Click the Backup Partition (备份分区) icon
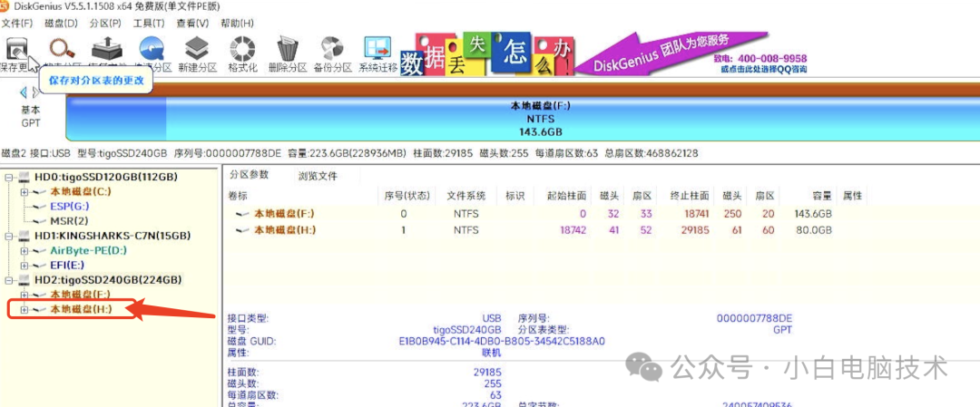The height and width of the screenshot is (407, 980). [x=331, y=49]
